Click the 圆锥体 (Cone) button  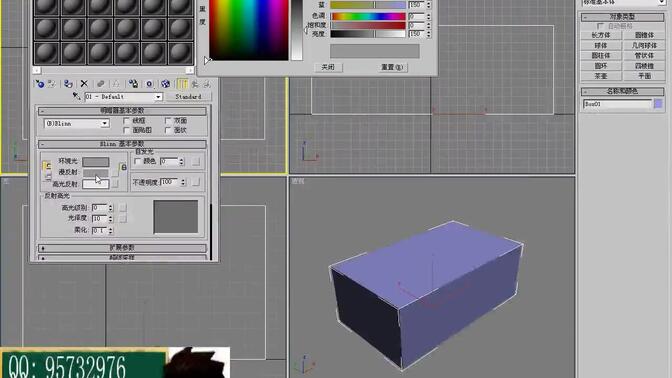pyautogui.click(x=644, y=35)
